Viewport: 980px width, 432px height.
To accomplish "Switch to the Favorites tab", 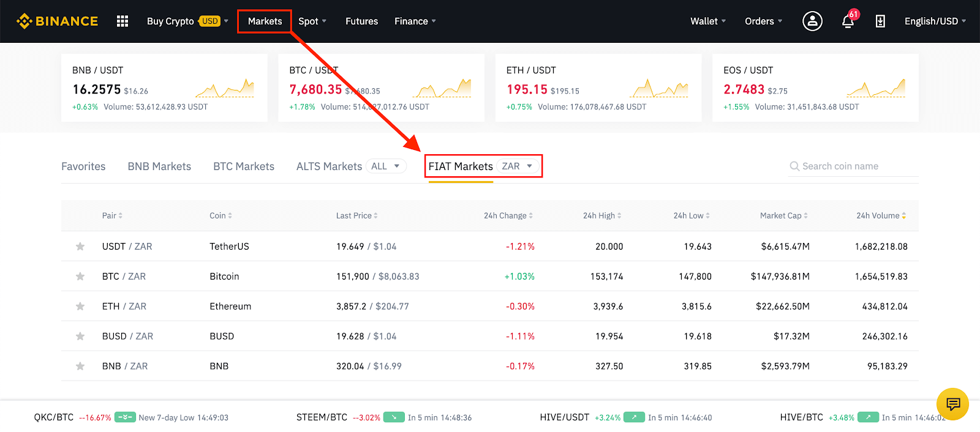I will coord(83,166).
